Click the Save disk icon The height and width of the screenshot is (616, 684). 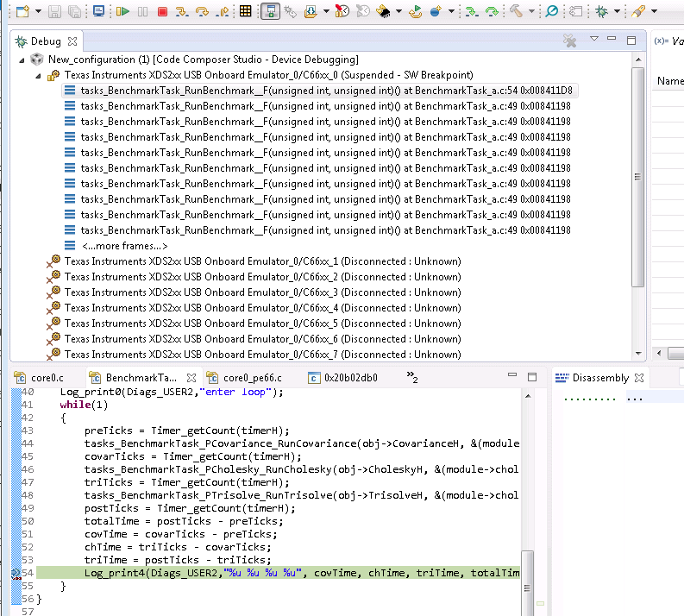[54, 11]
